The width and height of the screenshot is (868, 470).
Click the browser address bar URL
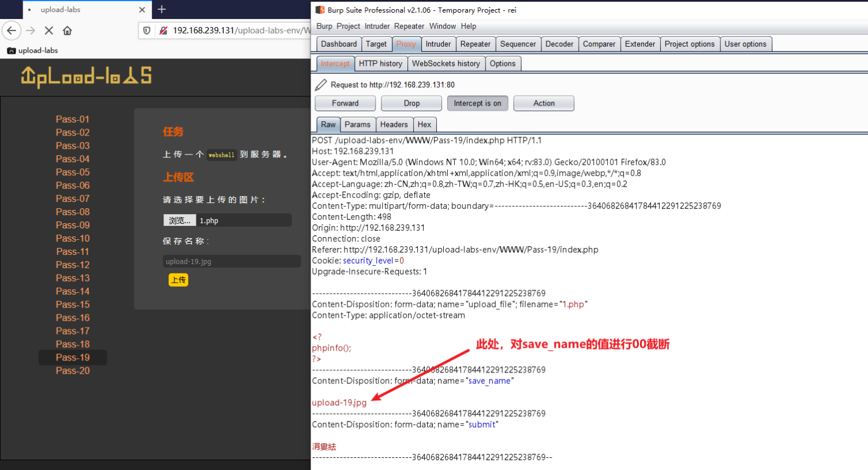click(241, 31)
